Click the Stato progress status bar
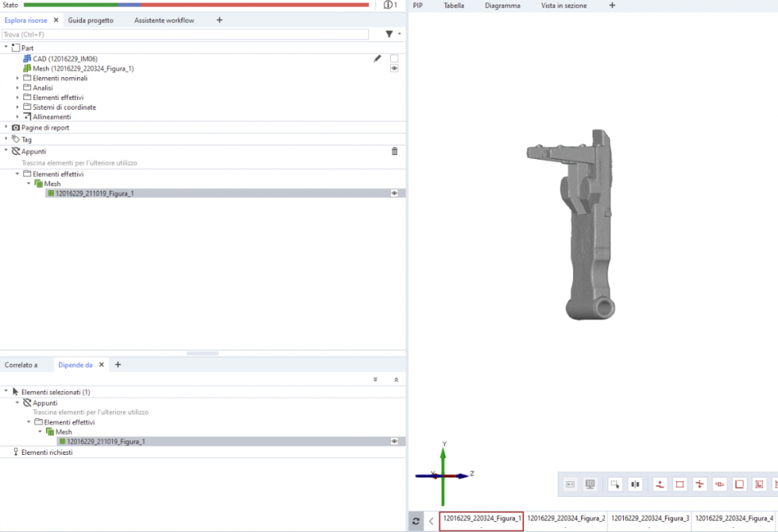The width and height of the screenshot is (778, 532). tap(196, 5)
